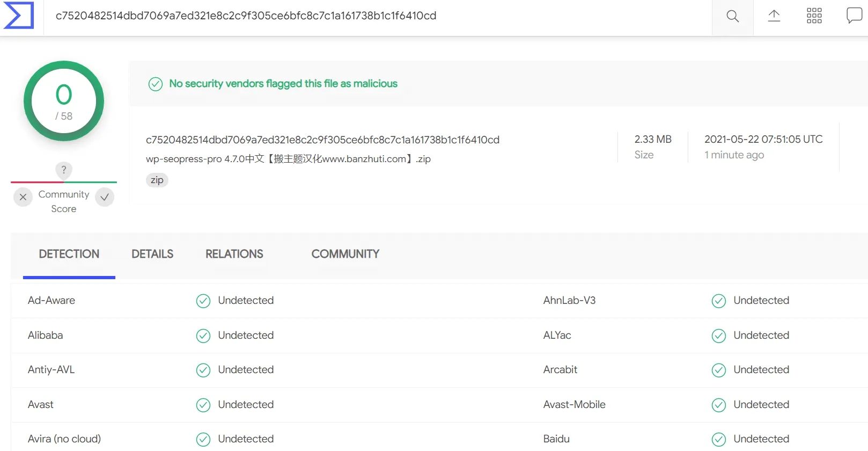Click Avira (no cloud) undetected check icon
The image size is (868, 451).
coord(203,439)
